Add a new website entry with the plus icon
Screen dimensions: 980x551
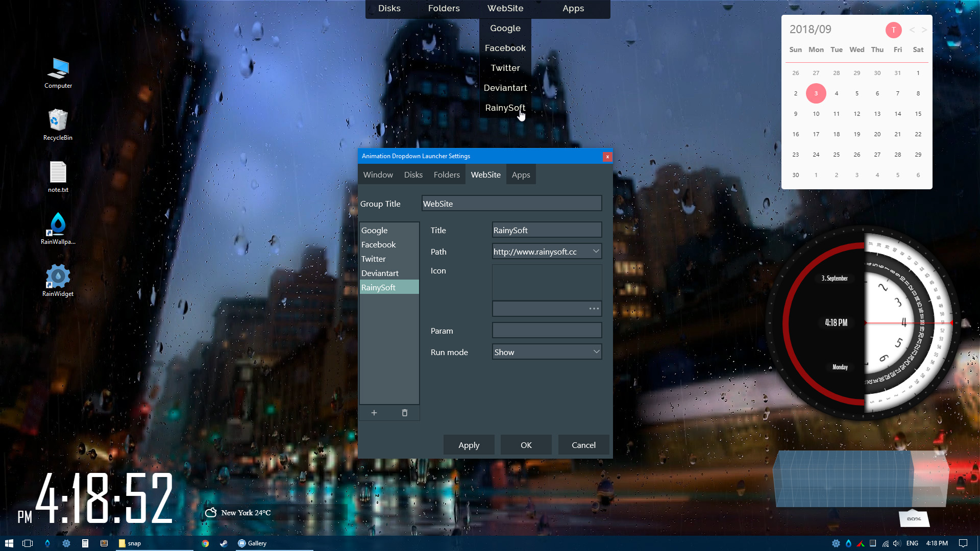(374, 413)
